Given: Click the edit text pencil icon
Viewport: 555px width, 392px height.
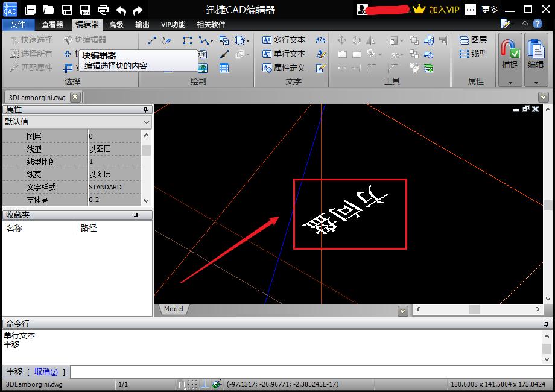Looking at the screenshot, I should tap(320, 68).
